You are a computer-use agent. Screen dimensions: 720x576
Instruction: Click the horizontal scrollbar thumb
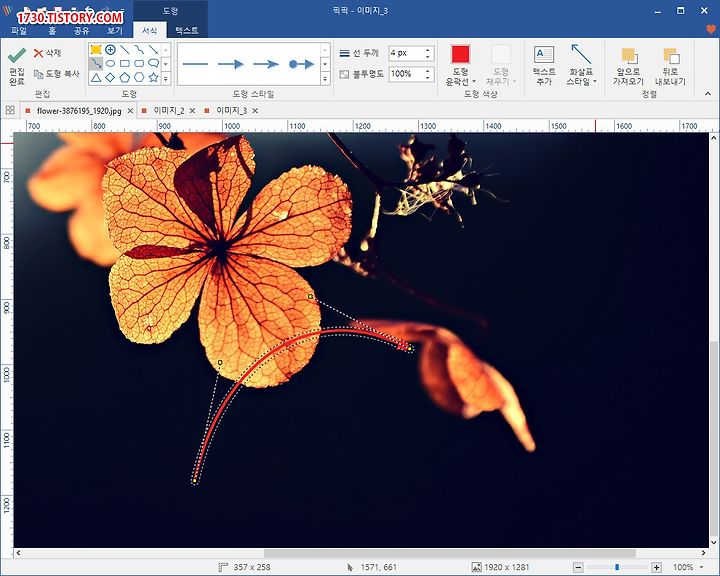pyautogui.click(x=450, y=553)
